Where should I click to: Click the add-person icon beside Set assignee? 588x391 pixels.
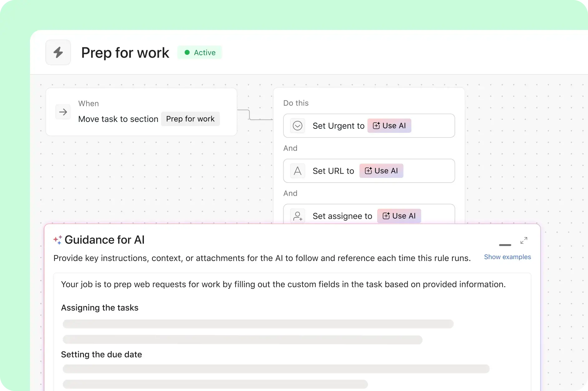tap(297, 216)
